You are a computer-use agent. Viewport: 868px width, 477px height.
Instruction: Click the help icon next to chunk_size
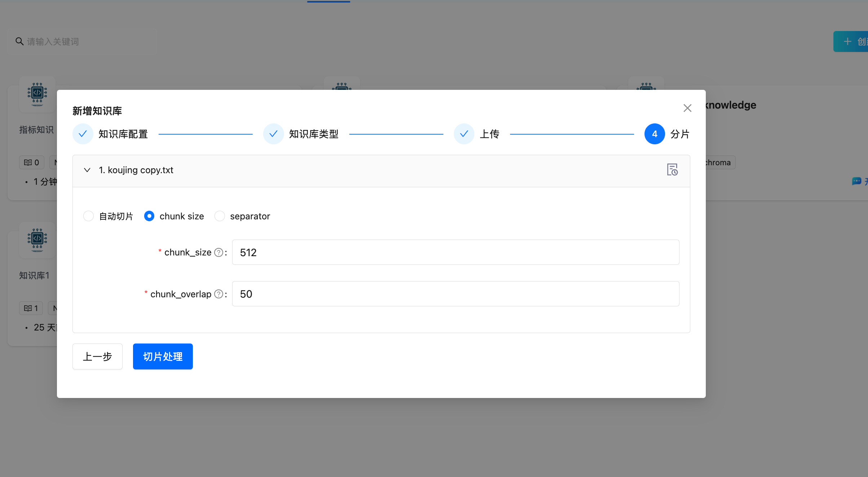tap(218, 253)
